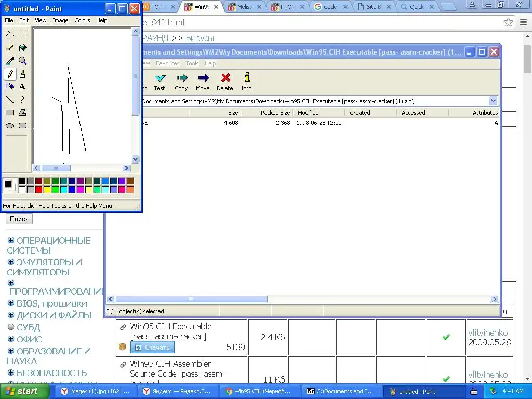Screen dimensions: 532x399
Task: Sort archive list by Packed Size column
Action: 267,113
